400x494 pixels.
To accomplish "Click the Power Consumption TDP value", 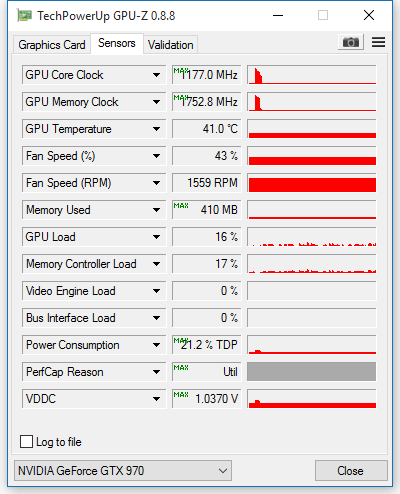I will pyautogui.click(x=207, y=345).
